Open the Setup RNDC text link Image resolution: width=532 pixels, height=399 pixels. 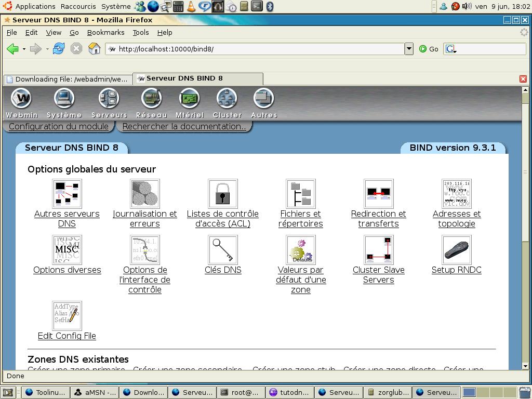[x=457, y=270]
